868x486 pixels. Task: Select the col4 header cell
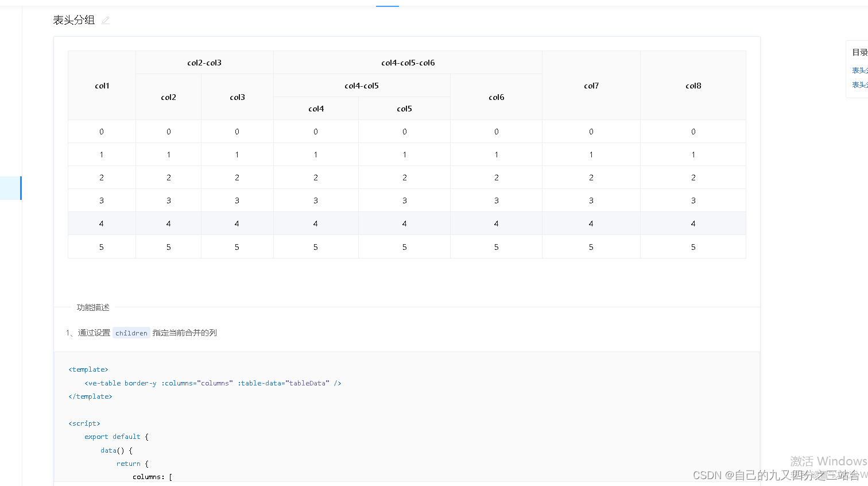pos(316,109)
